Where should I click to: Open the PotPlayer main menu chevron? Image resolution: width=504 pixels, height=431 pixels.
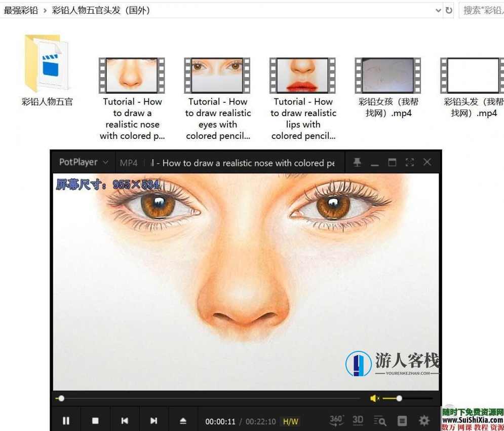click(105, 162)
